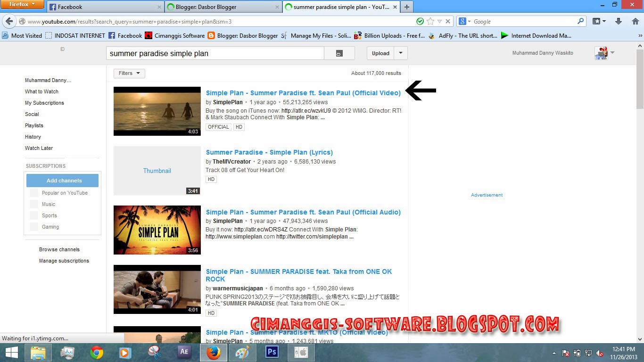This screenshot has width=644, height=362.
Task: Expand the Filters dropdown
Action: tap(129, 73)
